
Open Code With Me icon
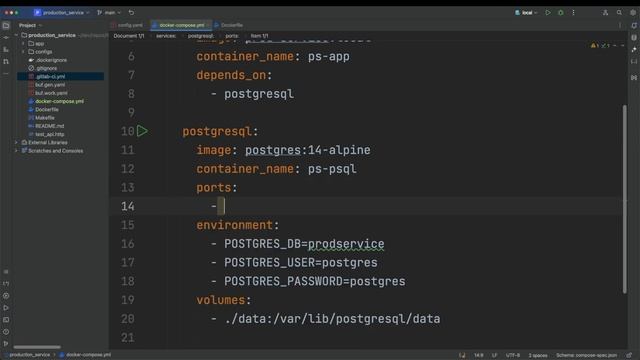coord(605,13)
